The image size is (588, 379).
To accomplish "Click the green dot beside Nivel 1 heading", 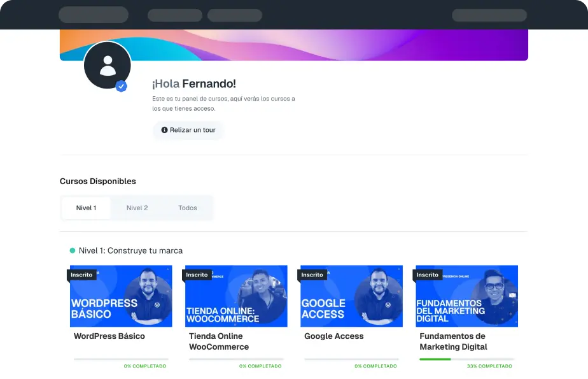I will 73,250.
